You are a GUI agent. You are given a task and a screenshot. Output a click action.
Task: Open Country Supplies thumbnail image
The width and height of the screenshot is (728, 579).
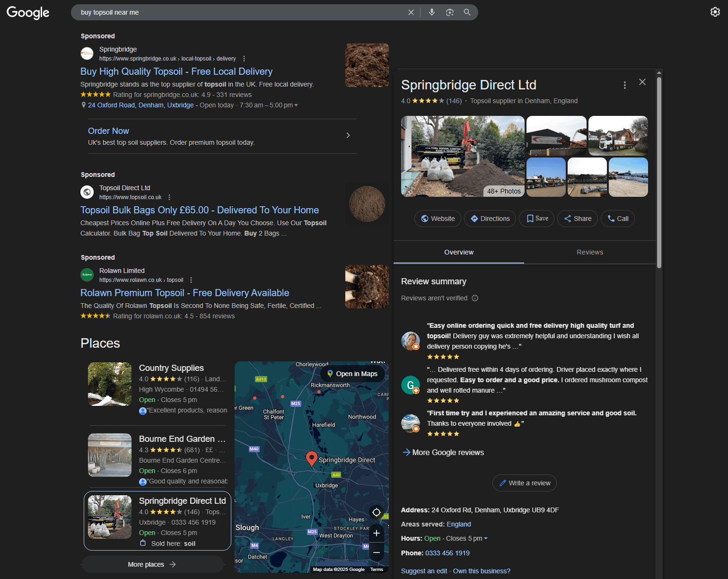point(110,384)
